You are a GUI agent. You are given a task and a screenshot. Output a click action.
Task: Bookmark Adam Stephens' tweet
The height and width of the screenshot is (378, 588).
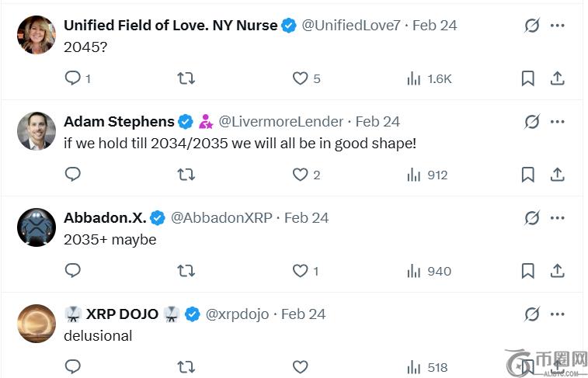[x=527, y=175]
